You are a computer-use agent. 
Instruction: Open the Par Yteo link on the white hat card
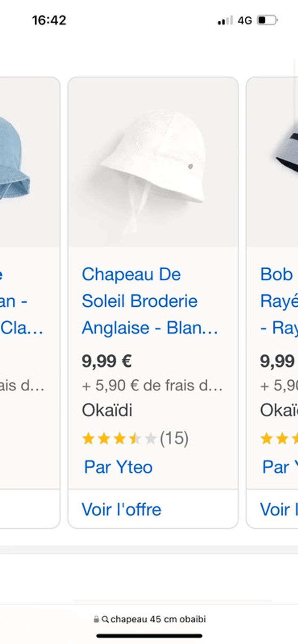point(118,467)
